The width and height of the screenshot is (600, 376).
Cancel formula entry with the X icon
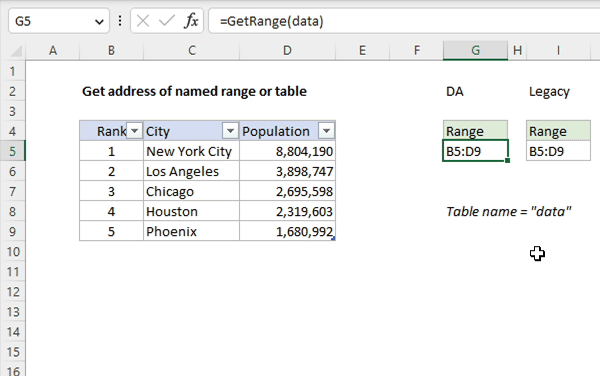coord(143,21)
